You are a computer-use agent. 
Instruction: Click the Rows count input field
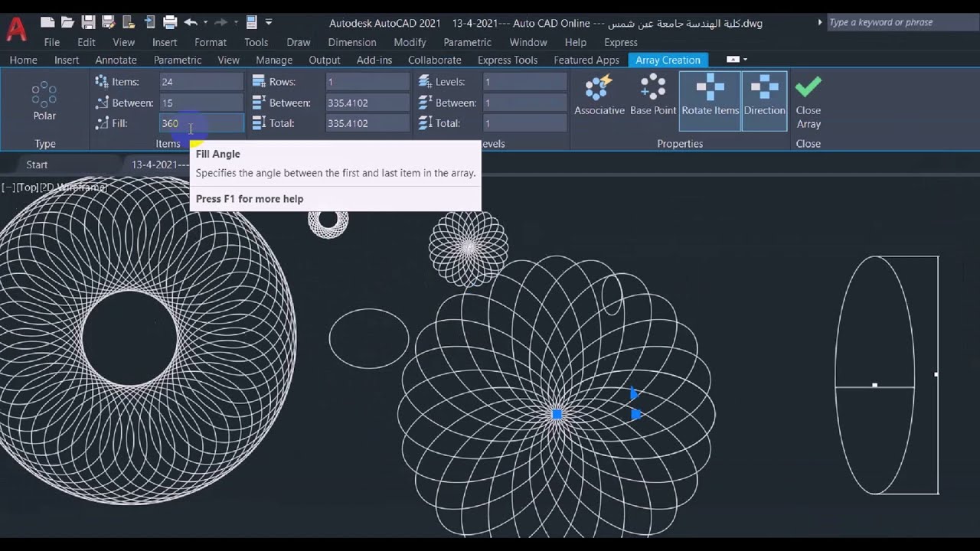367,81
